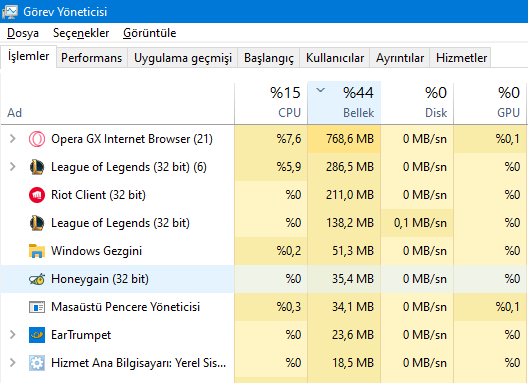Switch to the Ayrıntılar tab
The height and width of the screenshot is (383, 528).
pyautogui.click(x=400, y=58)
